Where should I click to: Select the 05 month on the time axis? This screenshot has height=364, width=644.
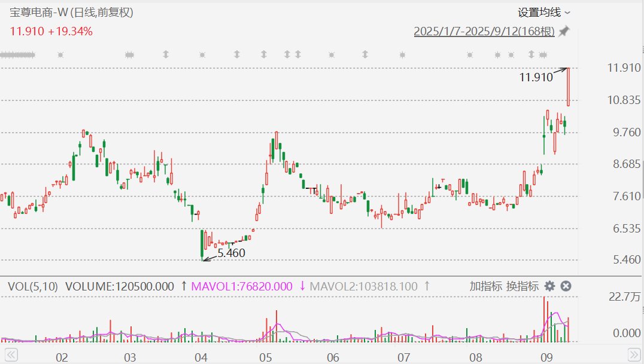pyautogui.click(x=266, y=358)
